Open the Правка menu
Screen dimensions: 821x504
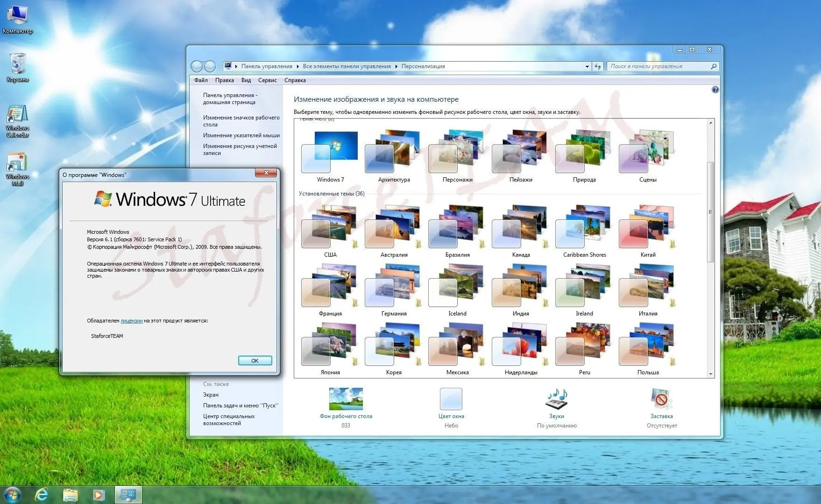[224, 80]
